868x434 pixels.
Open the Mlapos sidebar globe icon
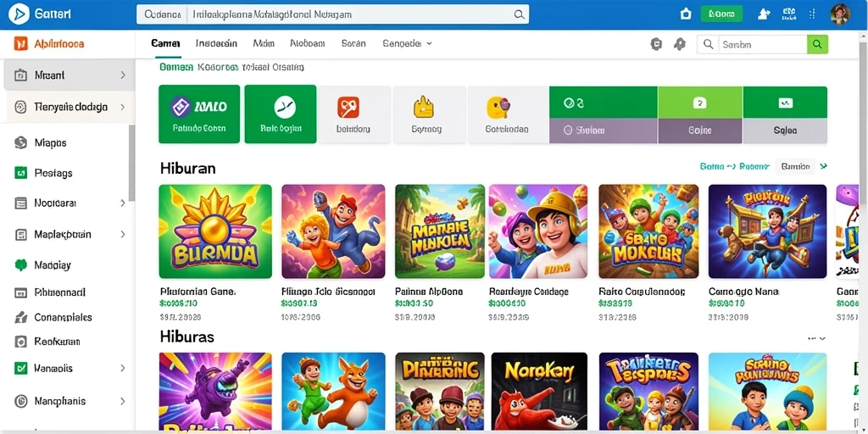[x=20, y=142]
